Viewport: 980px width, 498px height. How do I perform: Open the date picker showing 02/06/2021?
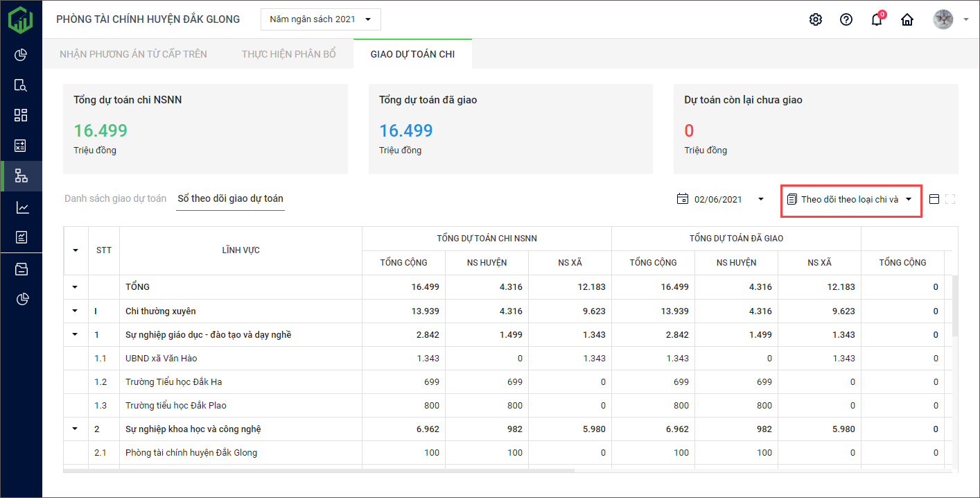(721, 199)
